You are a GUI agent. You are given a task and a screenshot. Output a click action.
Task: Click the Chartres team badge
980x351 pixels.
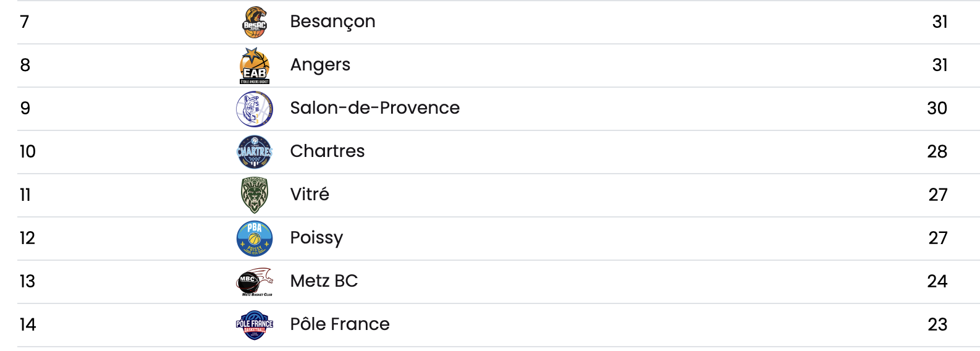(x=255, y=152)
